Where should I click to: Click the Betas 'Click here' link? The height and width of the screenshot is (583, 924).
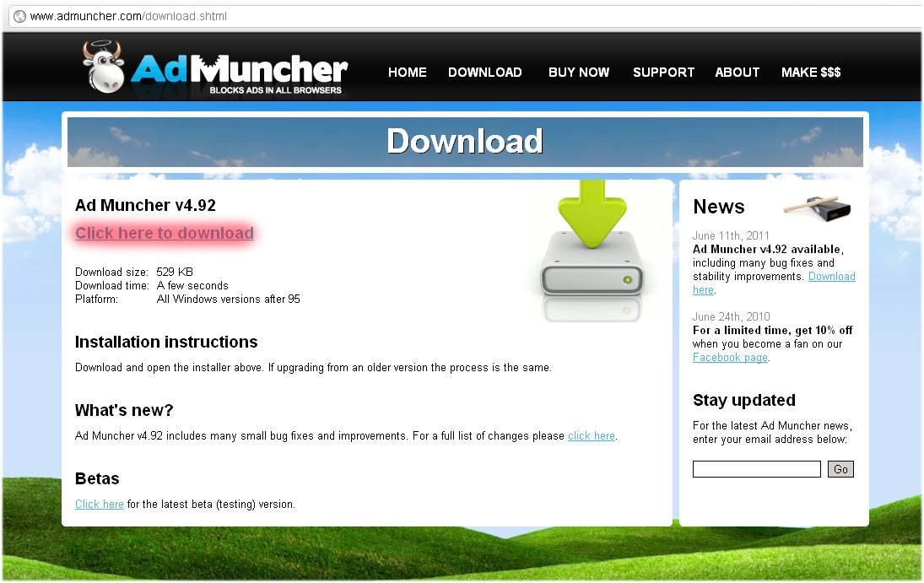pyautogui.click(x=99, y=504)
